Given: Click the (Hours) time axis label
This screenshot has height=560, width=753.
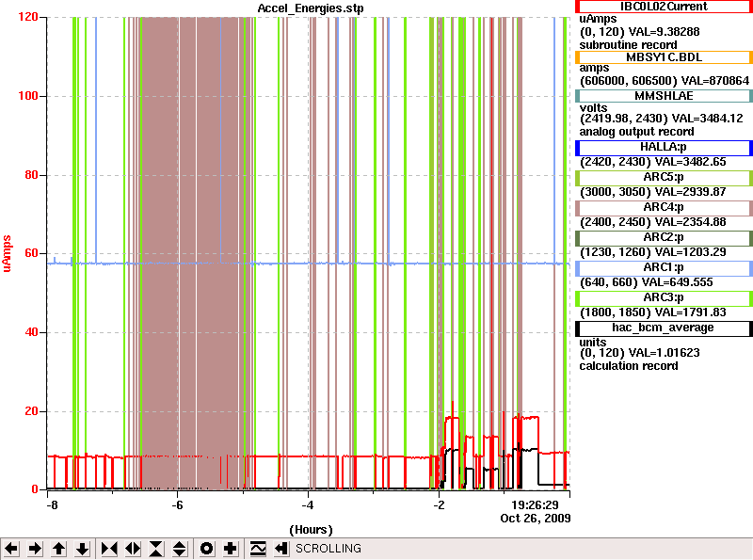Looking at the screenshot, I should [x=311, y=530].
